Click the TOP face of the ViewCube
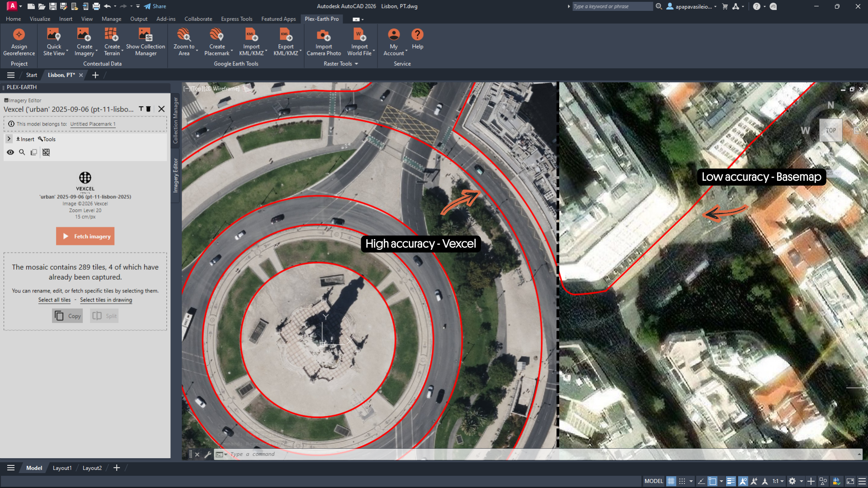Screen dimensions: 868x488 pyautogui.click(x=831, y=131)
